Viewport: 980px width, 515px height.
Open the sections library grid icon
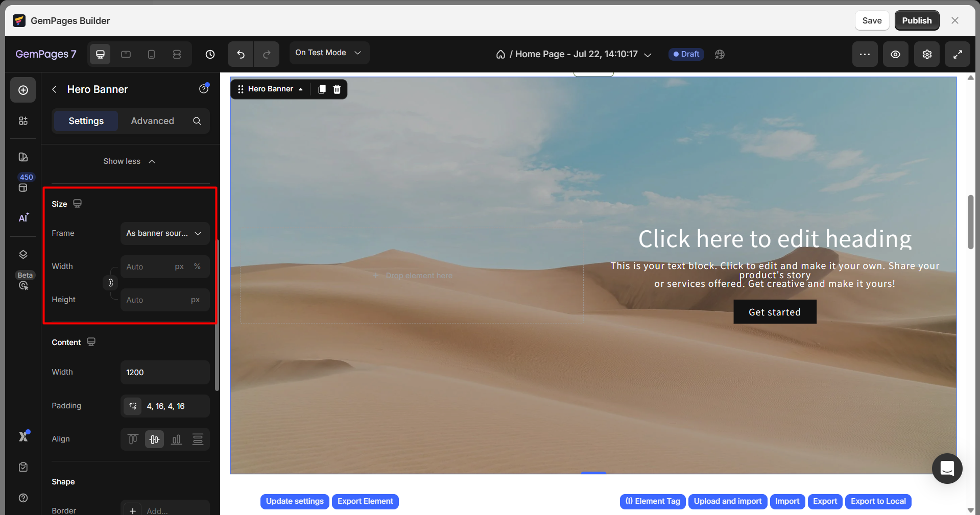23,121
